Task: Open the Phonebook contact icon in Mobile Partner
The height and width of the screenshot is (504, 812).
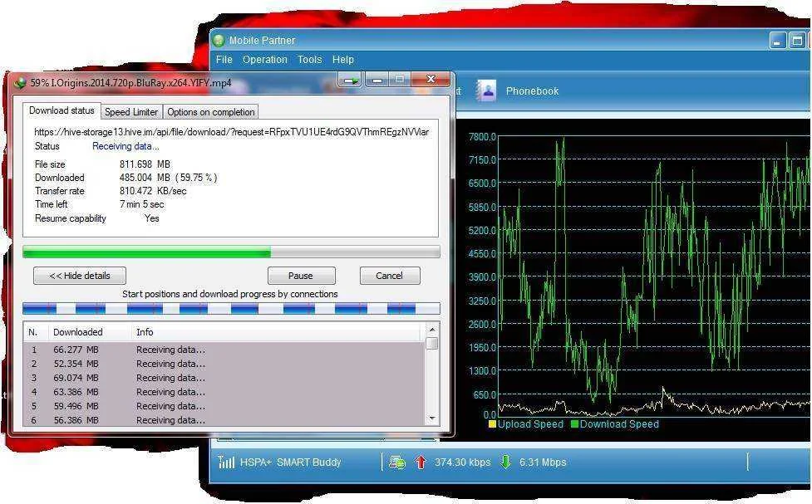Action: (x=486, y=91)
